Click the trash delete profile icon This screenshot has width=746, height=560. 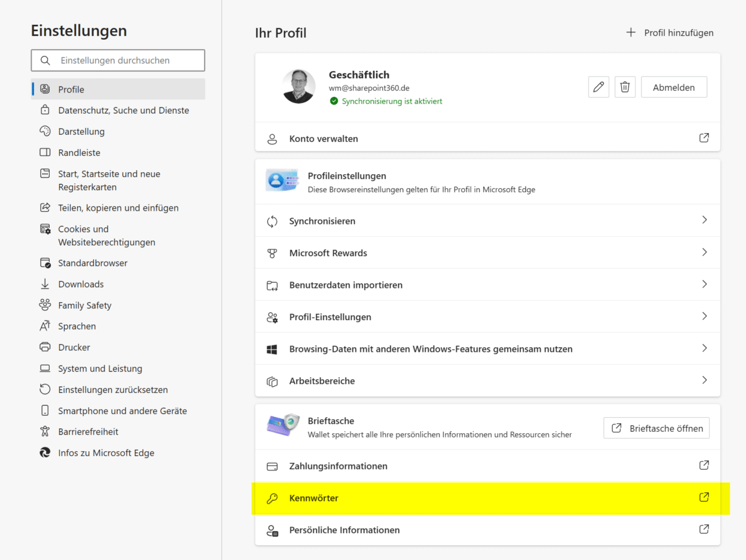pyautogui.click(x=625, y=88)
